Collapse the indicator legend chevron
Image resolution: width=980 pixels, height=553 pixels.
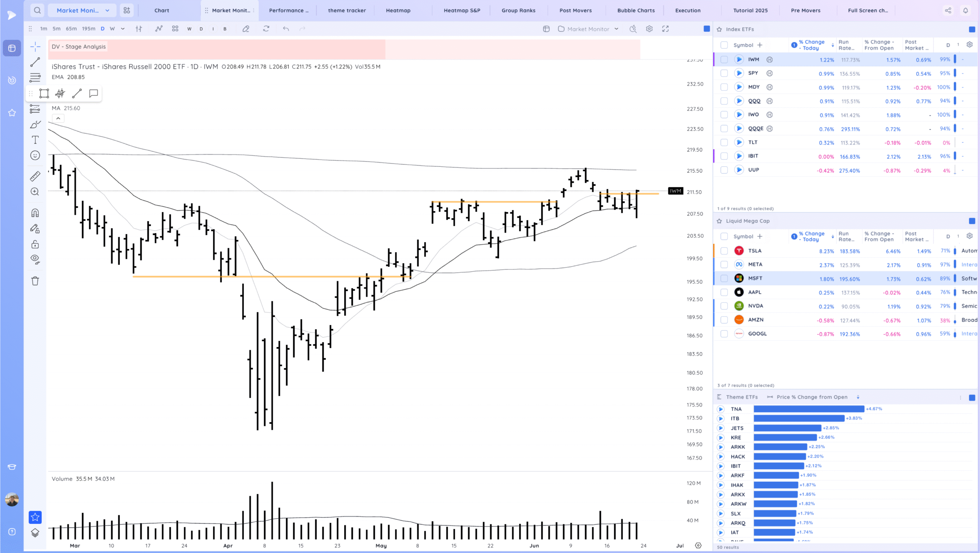pos(58,119)
